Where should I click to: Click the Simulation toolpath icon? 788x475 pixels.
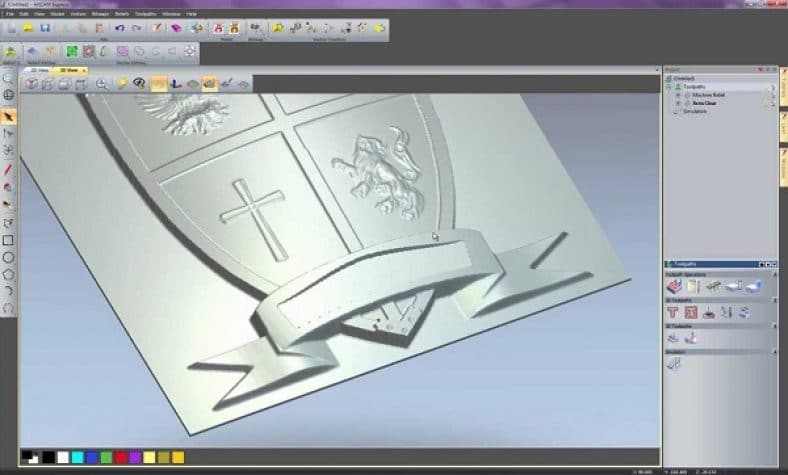(x=674, y=363)
